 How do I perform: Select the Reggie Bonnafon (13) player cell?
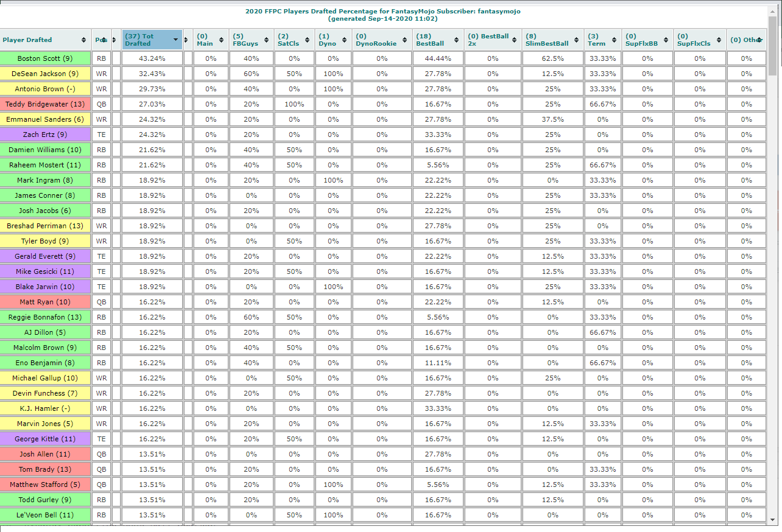coord(45,317)
